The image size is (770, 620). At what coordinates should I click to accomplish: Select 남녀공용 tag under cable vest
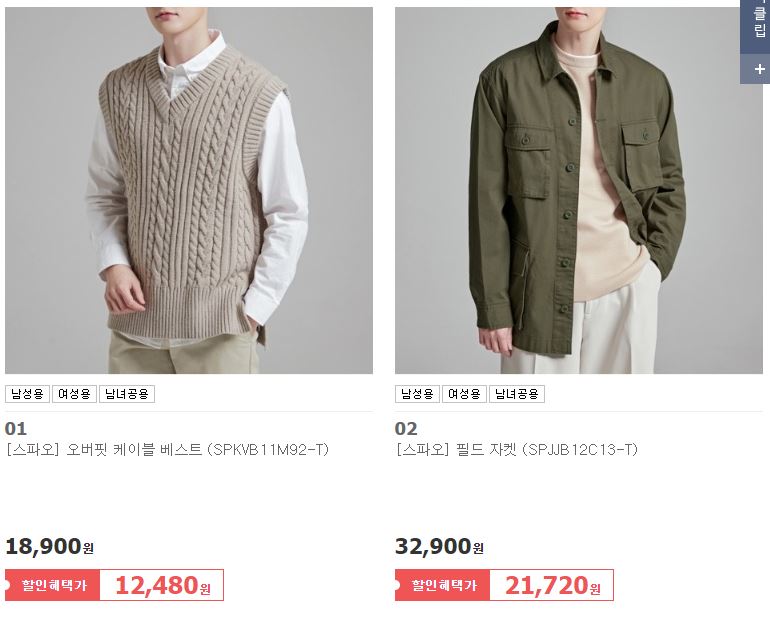tap(127, 394)
